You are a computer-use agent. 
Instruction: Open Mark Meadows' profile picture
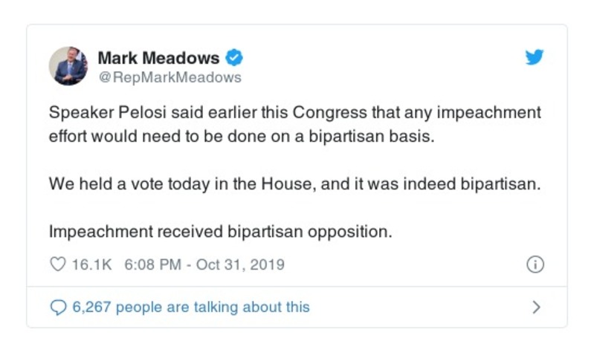[68, 66]
